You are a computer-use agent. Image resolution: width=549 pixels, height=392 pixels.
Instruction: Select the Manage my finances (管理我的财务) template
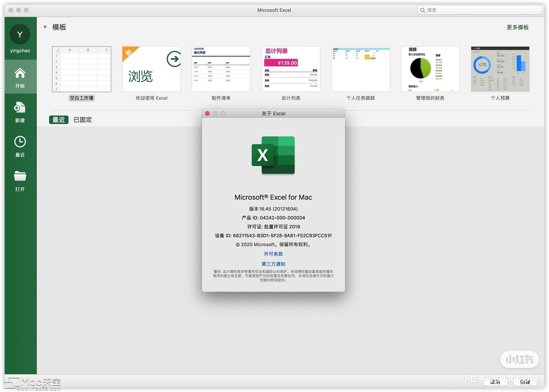pos(430,69)
